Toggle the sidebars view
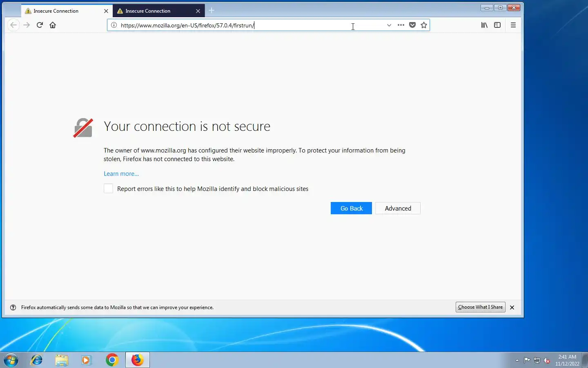Viewport: 588px width, 368px height. click(497, 25)
